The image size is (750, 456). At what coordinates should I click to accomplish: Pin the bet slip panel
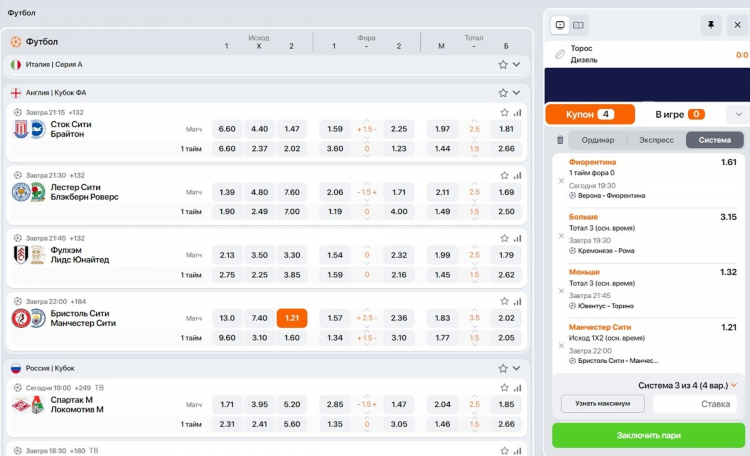pos(711,25)
